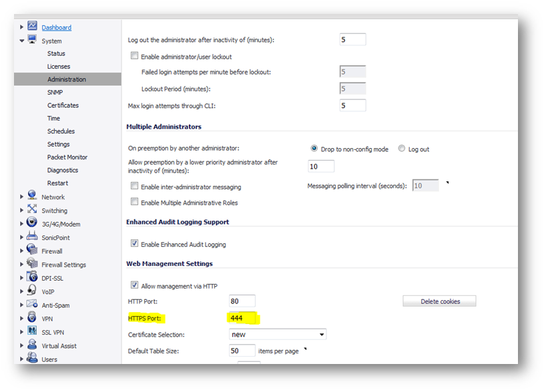The width and height of the screenshot is (546, 392).
Task: Click the Failed login attempts field
Action: (352, 71)
